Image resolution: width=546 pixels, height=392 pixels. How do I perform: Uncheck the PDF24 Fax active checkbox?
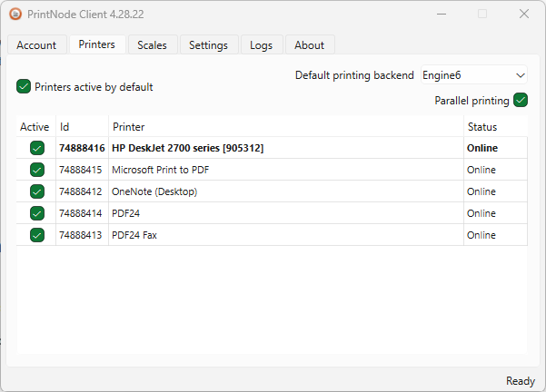pyautogui.click(x=37, y=235)
